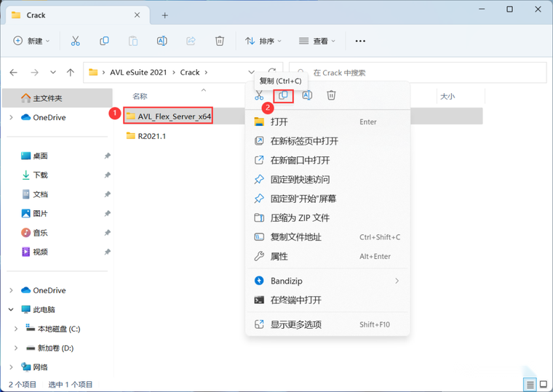Click the cut scissors icon in context menu
Viewport: 553px width, 392px height.
point(259,95)
